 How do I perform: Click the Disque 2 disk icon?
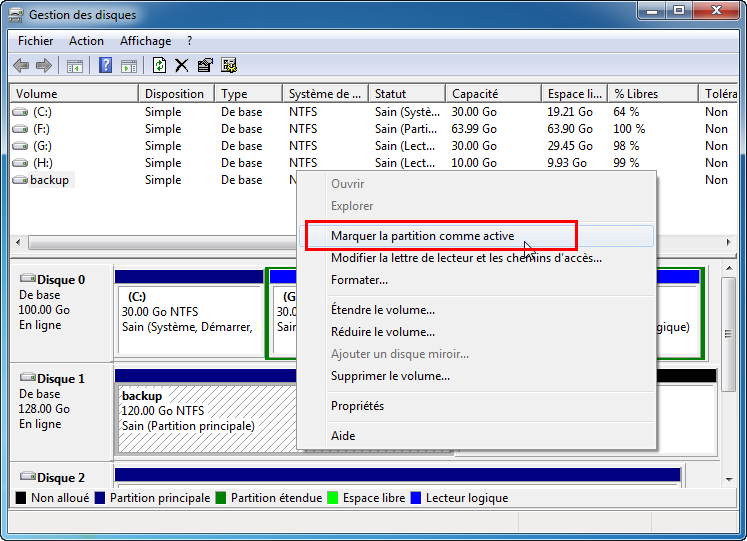pos(28,476)
